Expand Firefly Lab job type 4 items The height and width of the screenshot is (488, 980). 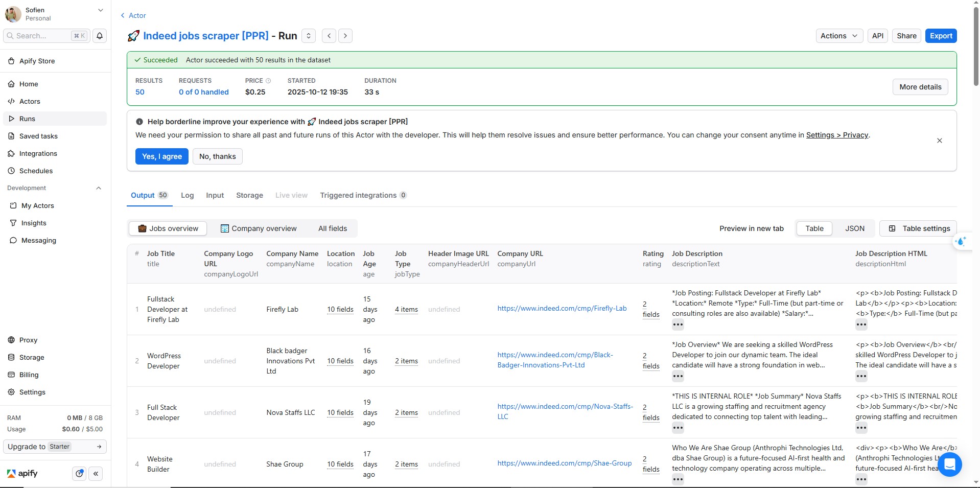406,309
